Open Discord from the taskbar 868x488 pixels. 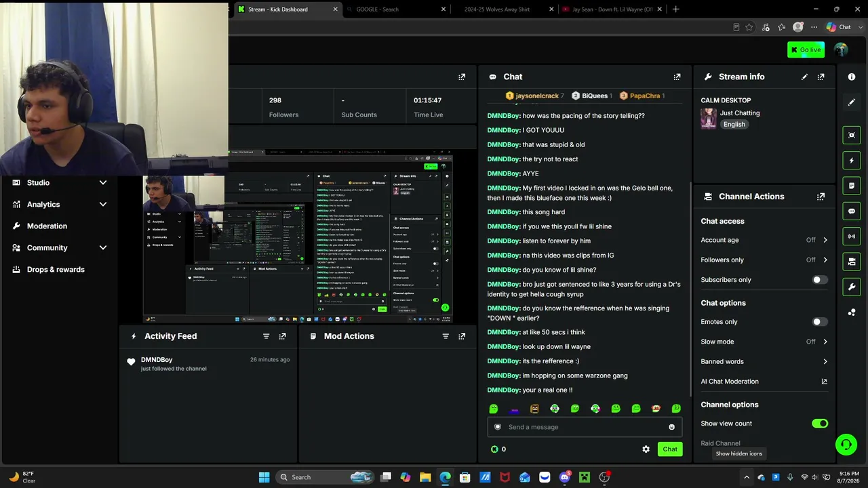(564, 477)
